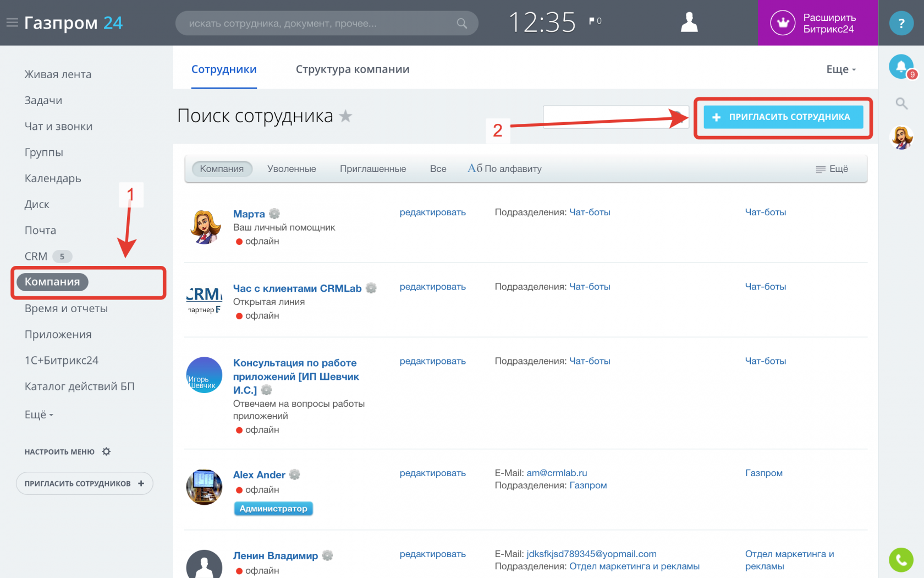This screenshot has height=578, width=924.
Task: Open Газпром 24 logo home link
Action: click(x=73, y=23)
